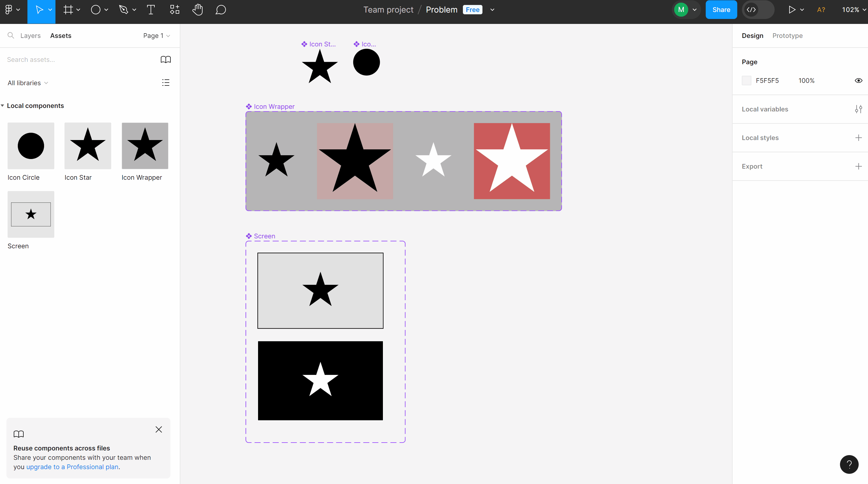Click the Share button
Image resolution: width=868 pixels, height=484 pixels.
tap(721, 10)
